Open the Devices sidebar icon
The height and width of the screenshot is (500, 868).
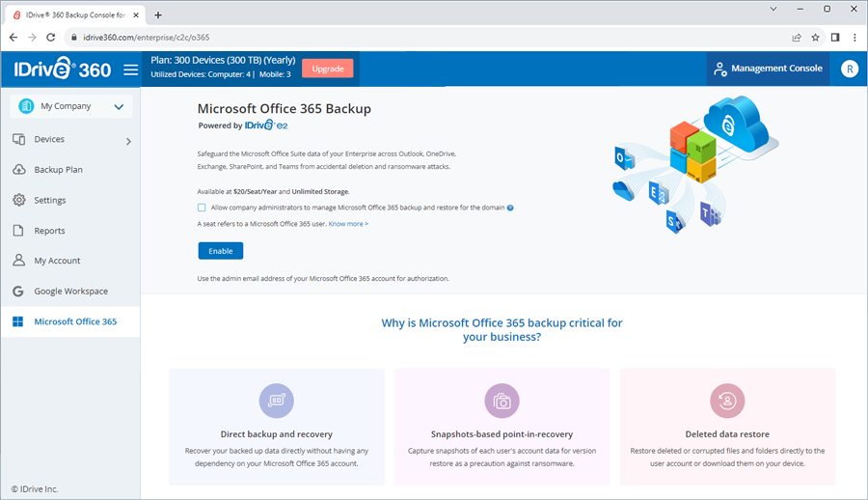tap(19, 139)
